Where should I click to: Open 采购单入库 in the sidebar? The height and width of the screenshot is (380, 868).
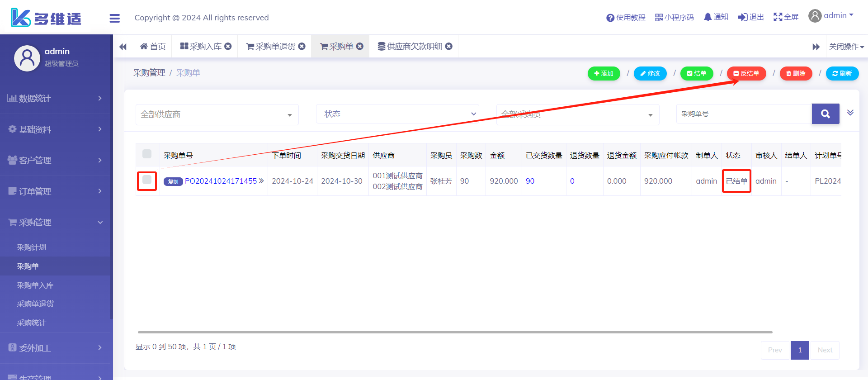[35, 285]
